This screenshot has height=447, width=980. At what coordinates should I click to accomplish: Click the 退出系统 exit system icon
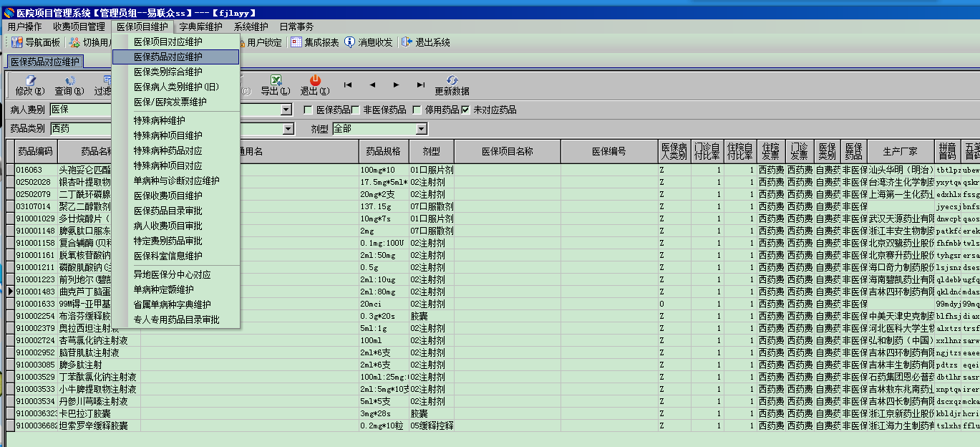tap(407, 42)
